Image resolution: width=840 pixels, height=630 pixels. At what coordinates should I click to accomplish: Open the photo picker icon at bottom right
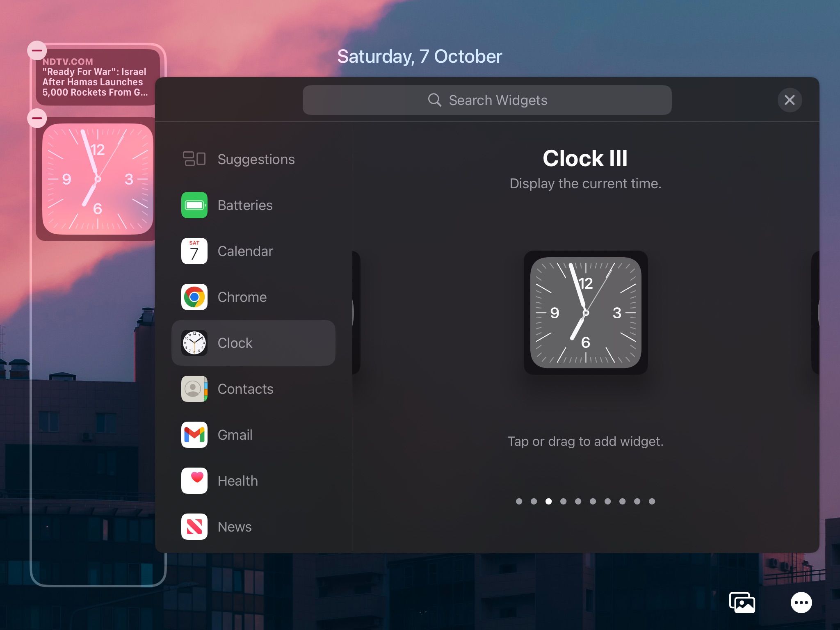click(743, 603)
